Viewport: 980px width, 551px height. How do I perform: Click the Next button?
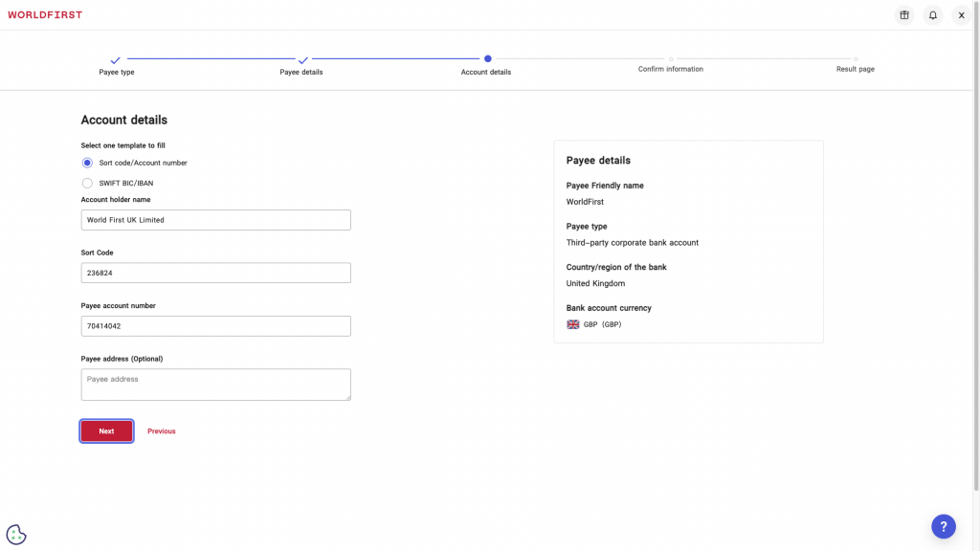point(106,430)
